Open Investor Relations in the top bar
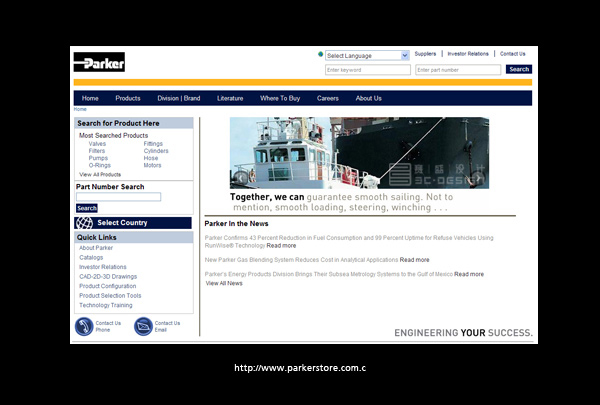This screenshot has width=600, height=405. tap(468, 54)
